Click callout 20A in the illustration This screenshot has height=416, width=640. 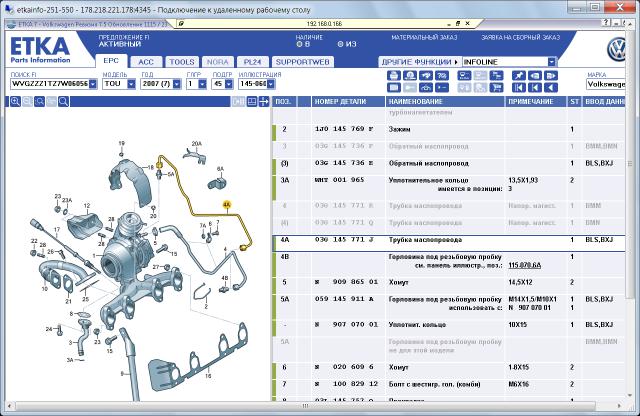point(197,144)
